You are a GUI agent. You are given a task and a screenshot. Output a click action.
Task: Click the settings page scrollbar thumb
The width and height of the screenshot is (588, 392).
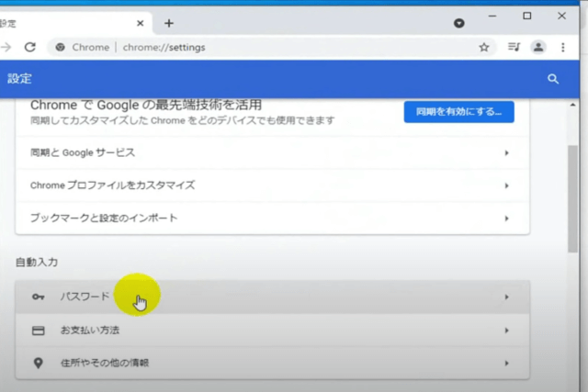point(572,198)
